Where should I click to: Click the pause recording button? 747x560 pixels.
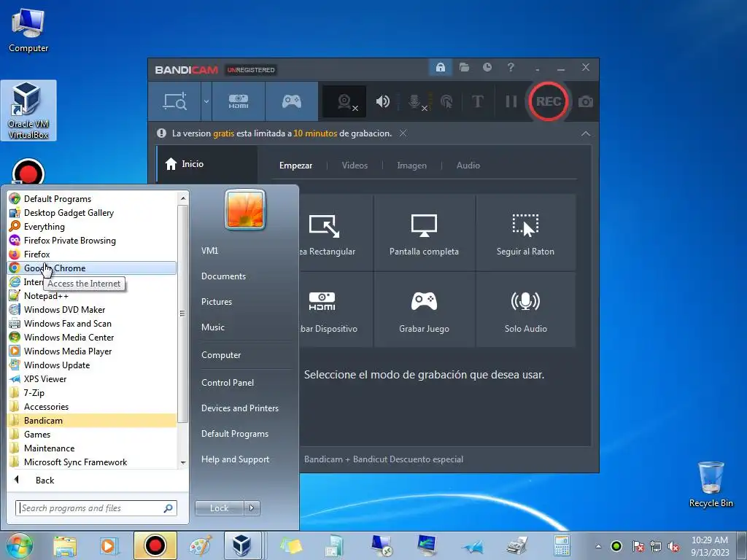(x=511, y=101)
